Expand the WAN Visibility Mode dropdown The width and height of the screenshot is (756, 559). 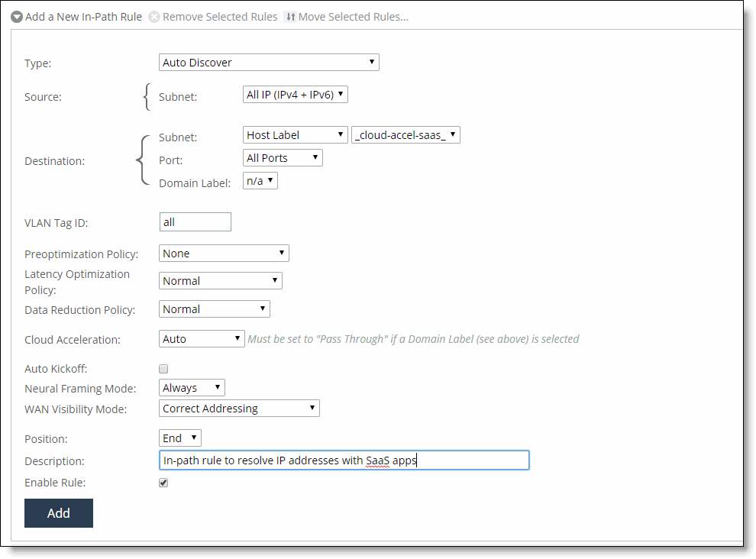[239, 409]
